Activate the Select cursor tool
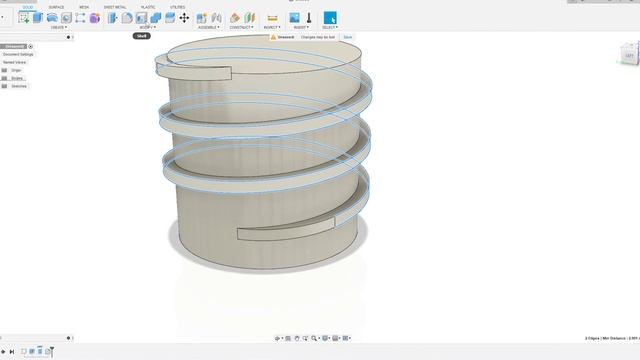This screenshot has width=640, height=360. 330,18
